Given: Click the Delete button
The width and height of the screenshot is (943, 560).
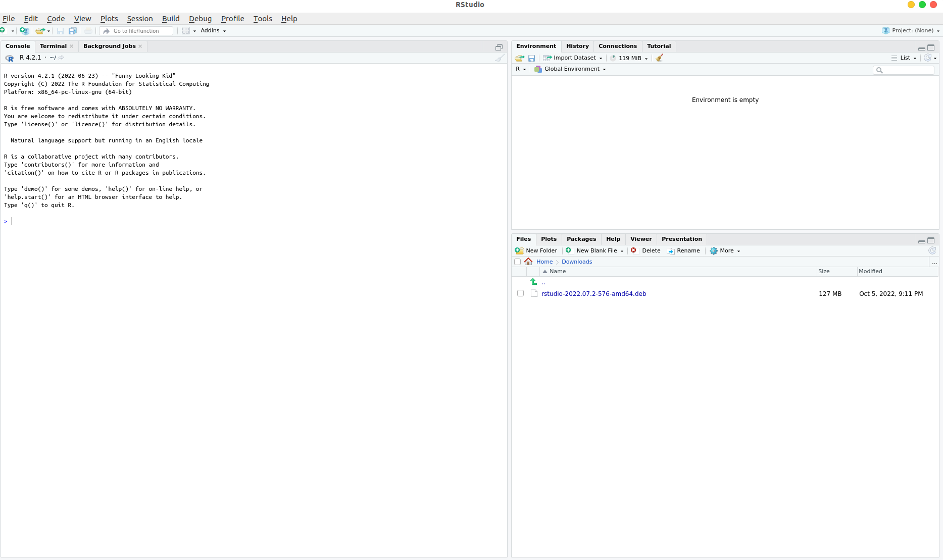Looking at the screenshot, I should click(646, 251).
